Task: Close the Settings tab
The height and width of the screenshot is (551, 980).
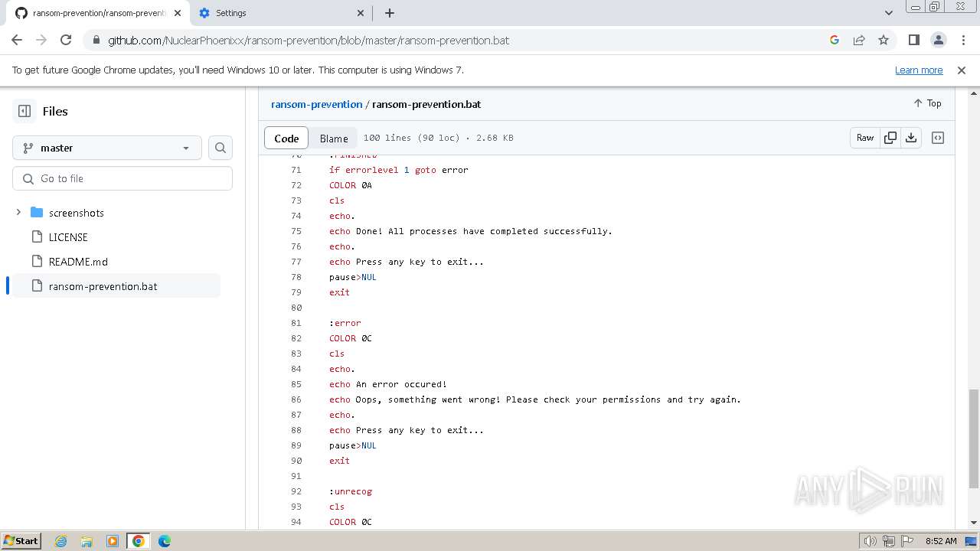Action: coord(361,13)
